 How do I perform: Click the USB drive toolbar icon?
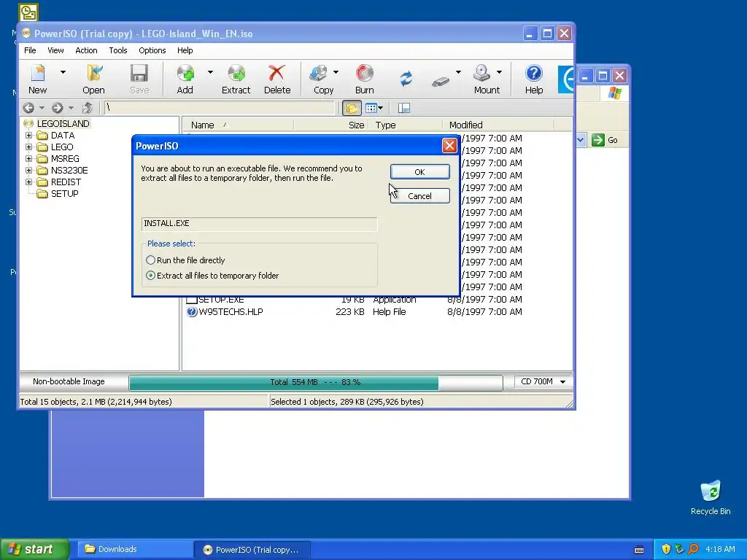pyautogui.click(x=441, y=81)
